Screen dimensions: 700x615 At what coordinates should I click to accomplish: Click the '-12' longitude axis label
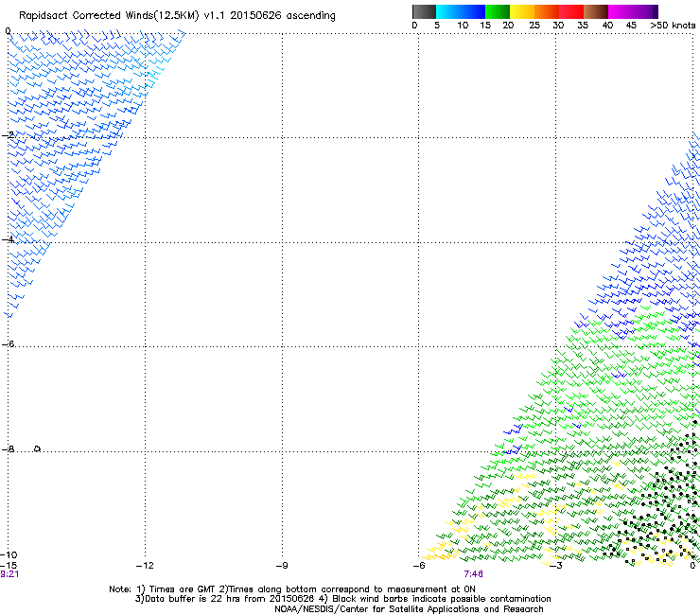[x=145, y=566]
